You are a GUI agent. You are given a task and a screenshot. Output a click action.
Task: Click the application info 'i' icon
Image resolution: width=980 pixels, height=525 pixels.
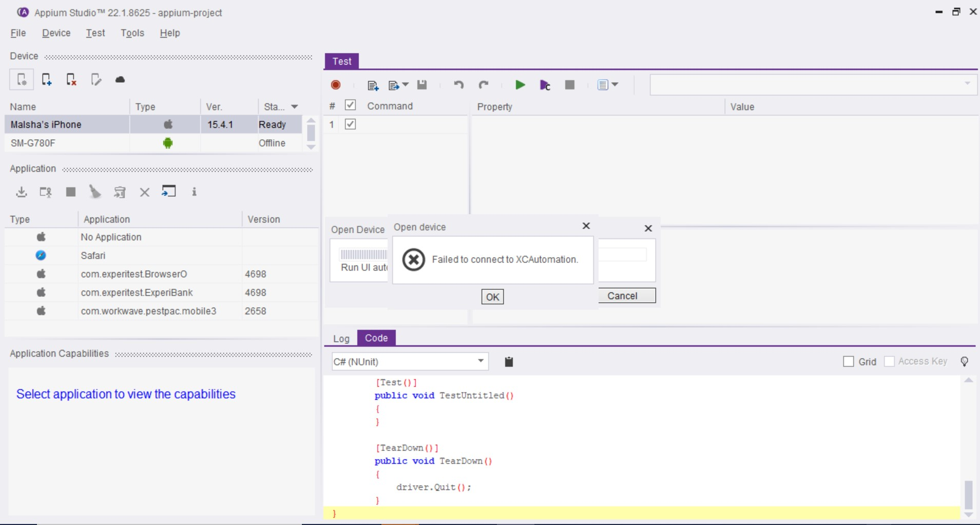point(194,192)
